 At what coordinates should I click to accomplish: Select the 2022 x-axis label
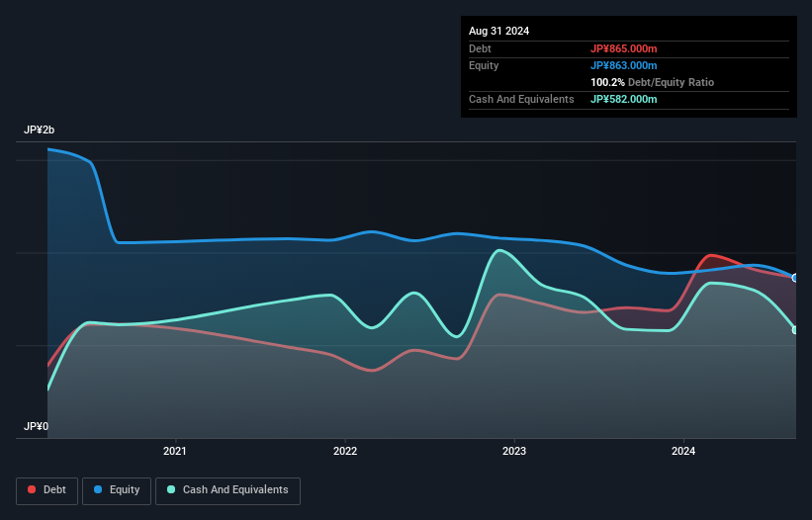pos(345,451)
